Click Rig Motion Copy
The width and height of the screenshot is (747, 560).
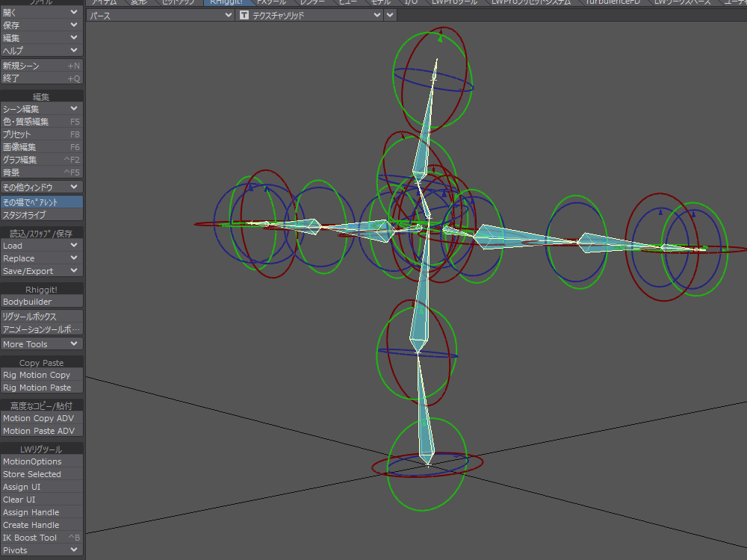tap(41, 375)
